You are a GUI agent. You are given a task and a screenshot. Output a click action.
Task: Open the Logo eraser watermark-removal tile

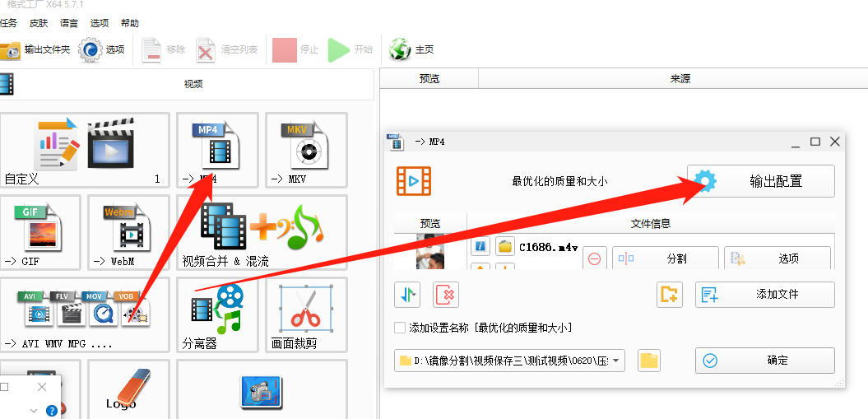[x=128, y=389]
